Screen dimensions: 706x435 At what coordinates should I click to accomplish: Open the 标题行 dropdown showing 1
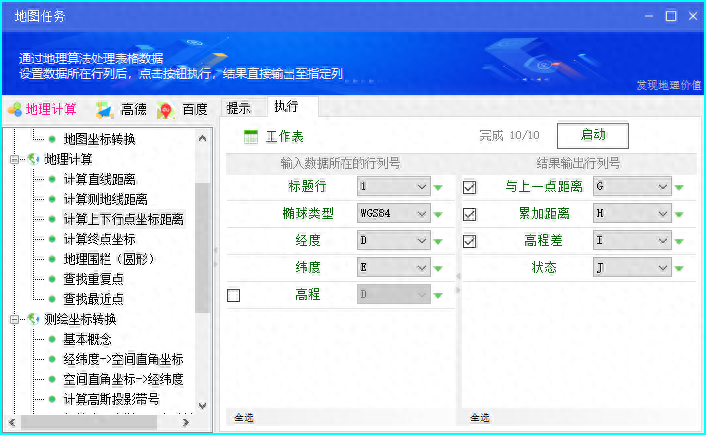tap(394, 186)
